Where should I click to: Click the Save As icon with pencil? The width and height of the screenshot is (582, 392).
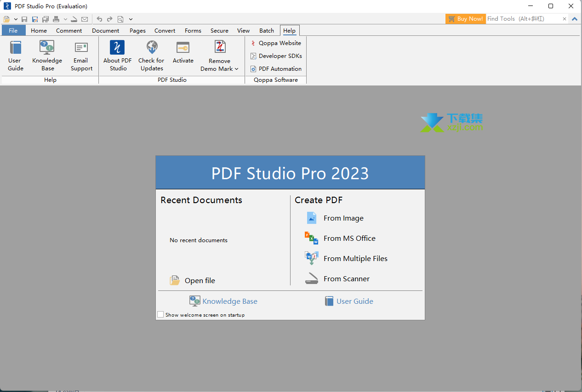coord(35,19)
